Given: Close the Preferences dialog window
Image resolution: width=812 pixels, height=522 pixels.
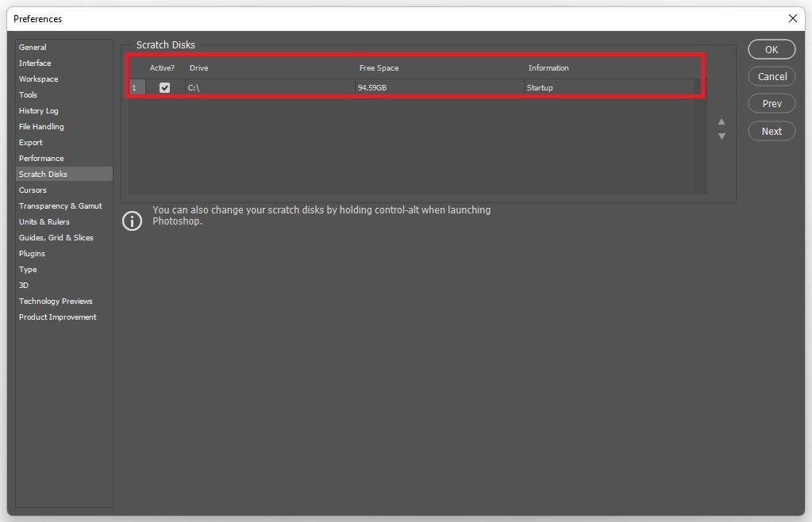Looking at the screenshot, I should click(792, 18).
